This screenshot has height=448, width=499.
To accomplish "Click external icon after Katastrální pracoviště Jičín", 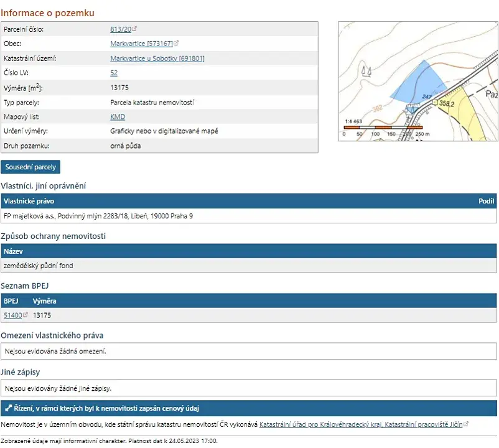I will tap(466, 424).
